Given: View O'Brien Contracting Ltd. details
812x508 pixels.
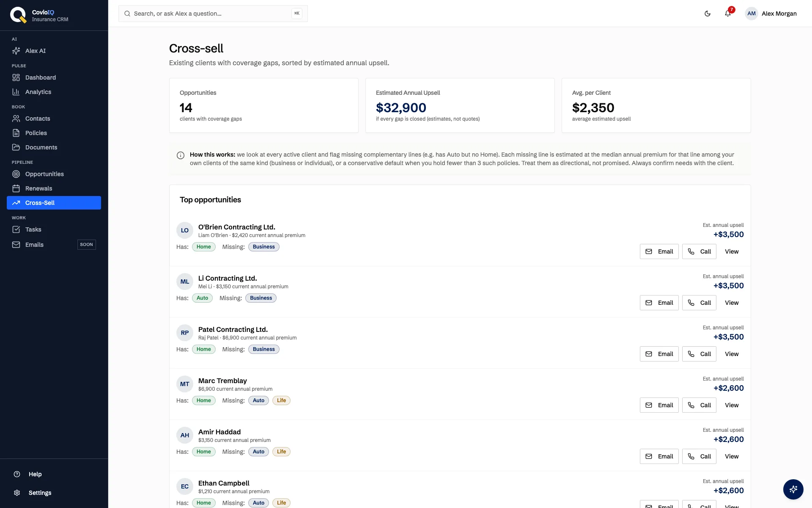Looking at the screenshot, I should coord(732,251).
